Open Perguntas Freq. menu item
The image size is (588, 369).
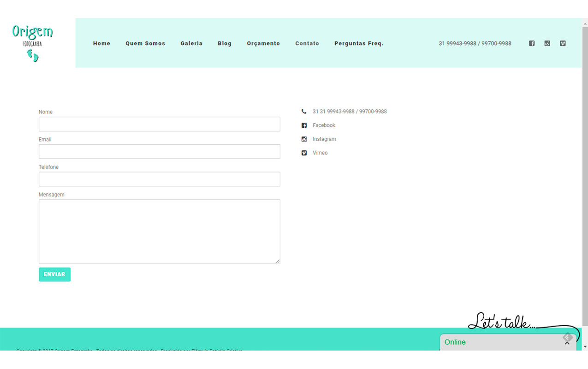[359, 43]
